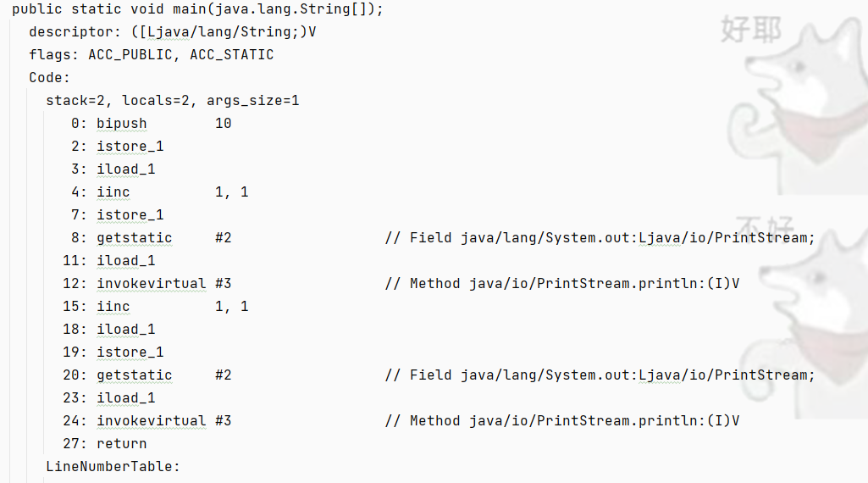The width and height of the screenshot is (868, 483).
Task: Select the iload_1 instruction at offset 18
Action: coord(125,330)
